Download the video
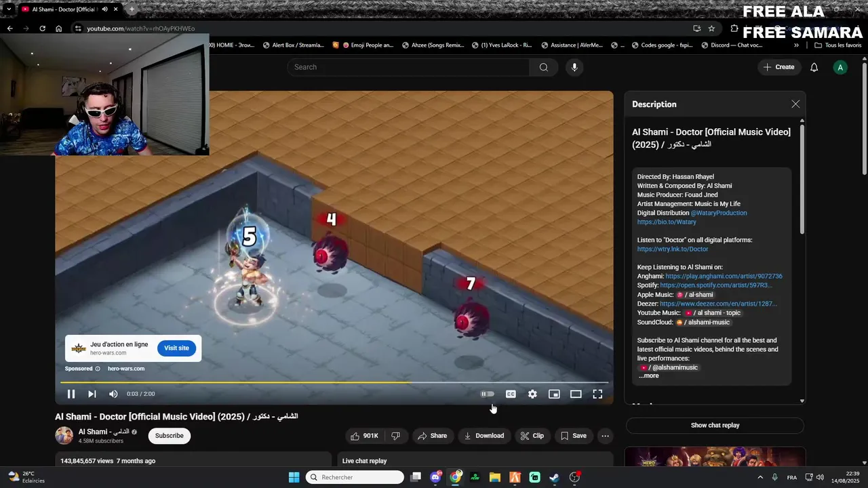Image resolution: width=868 pixels, height=488 pixels. point(484,436)
